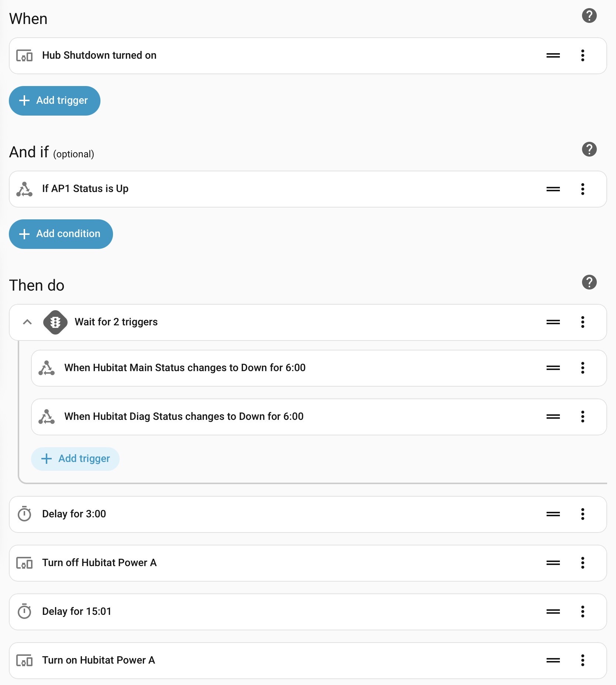The width and height of the screenshot is (616, 685).
Task: Click drag handle on Hubitat Diag Status trigger
Action: [x=553, y=417]
